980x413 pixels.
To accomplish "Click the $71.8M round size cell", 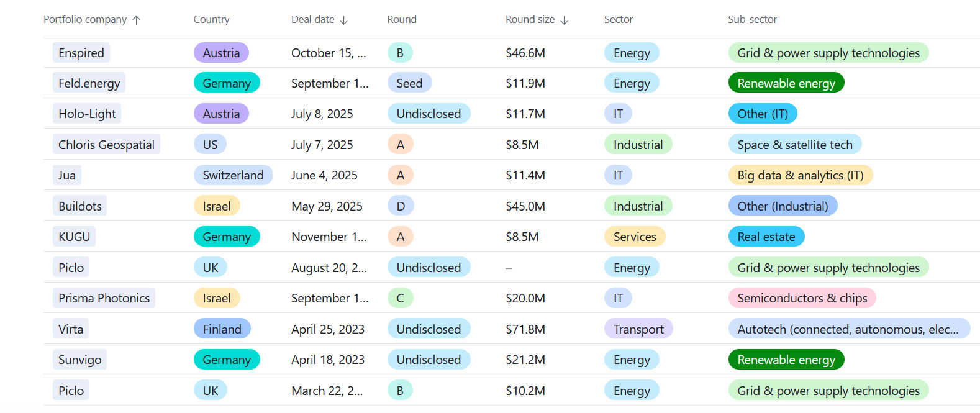I will pyautogui.click(x=525, y=329).
